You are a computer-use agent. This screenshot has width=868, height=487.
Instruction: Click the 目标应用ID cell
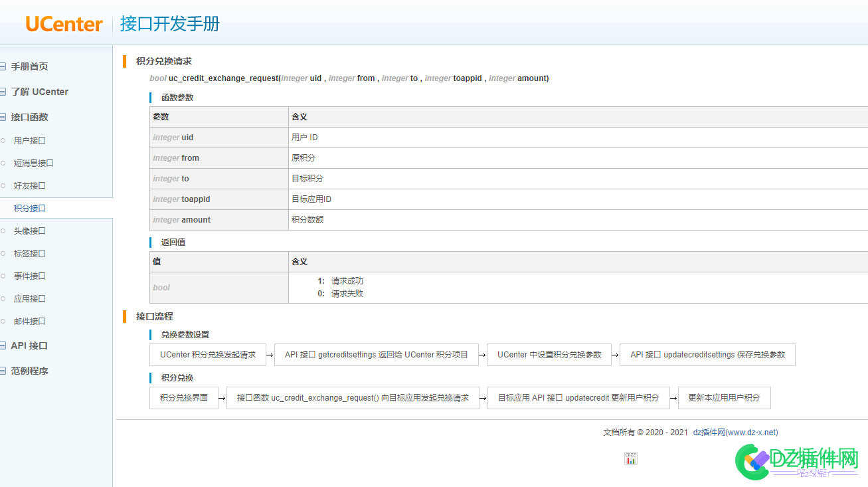pos(578,199)
